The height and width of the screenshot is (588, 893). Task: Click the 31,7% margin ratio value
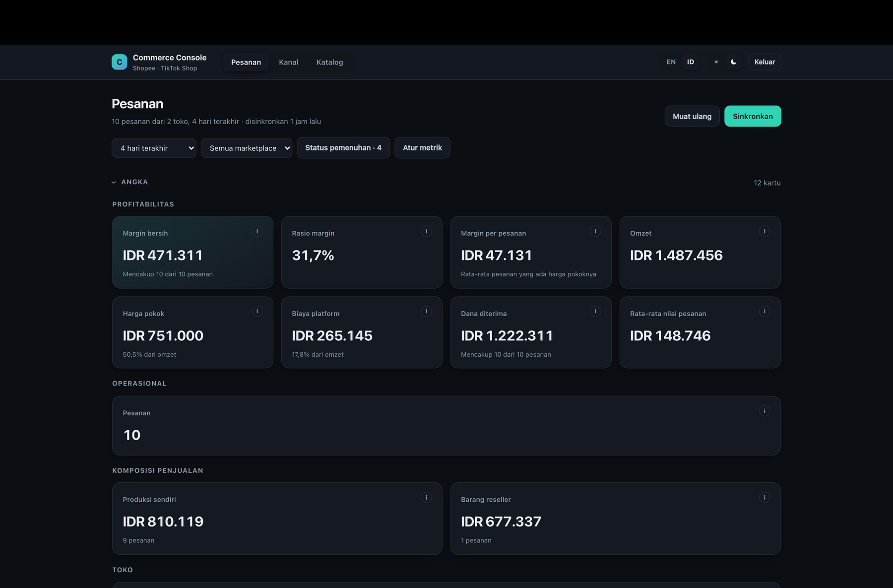click(x=313, y=256)
